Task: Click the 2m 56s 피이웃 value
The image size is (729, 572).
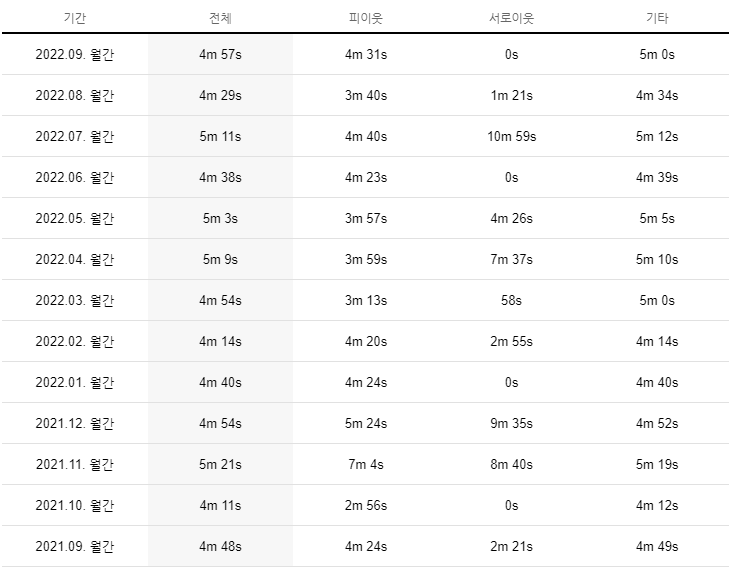Action: 366,505
